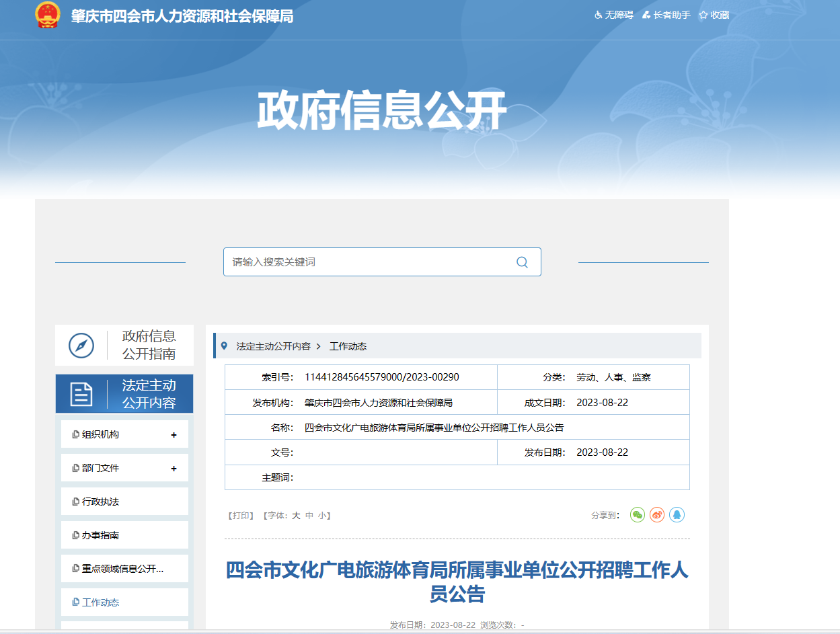Set font size to 中
This screenshot has width=840, height=634.
pyautogui.click(x=309, y=516)
